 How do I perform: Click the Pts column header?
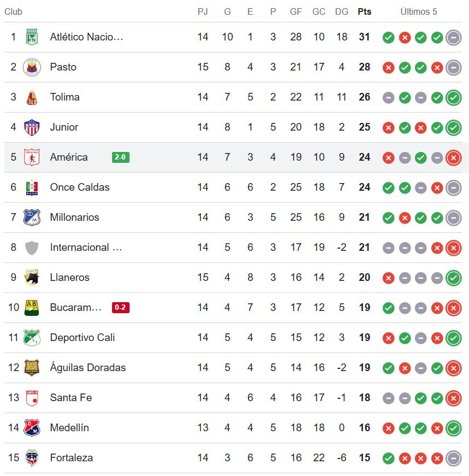tap(365, 12)
